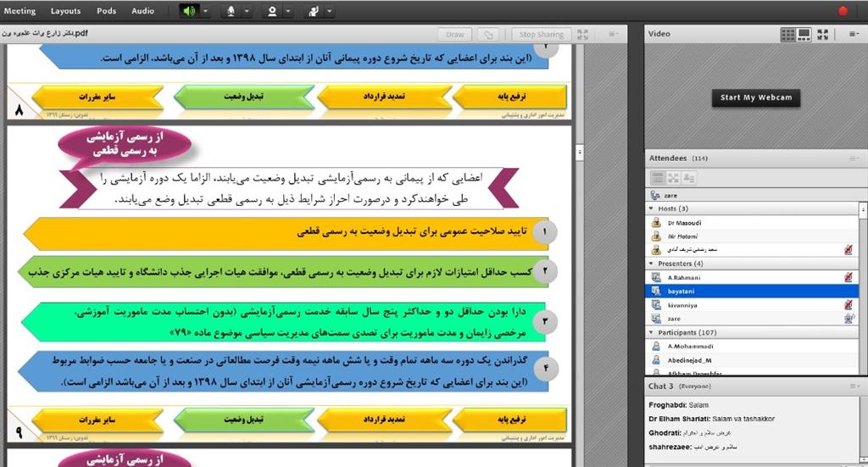Screen dimensions: 868x467
Task: Toggle Video pod full screen icon
Action: (823, 34)
